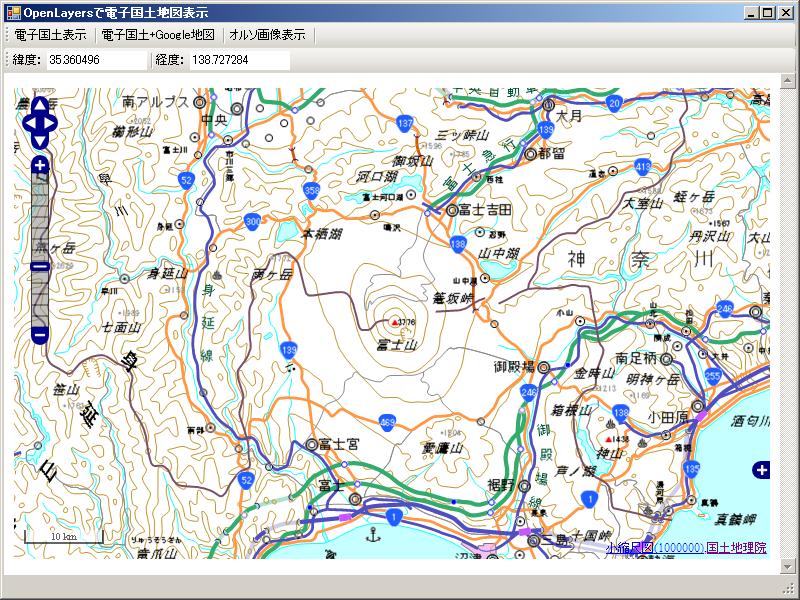Focus the 緯度 latitude field
The width and height of the screenshot is (800, 600).
[x=96, y=60]
